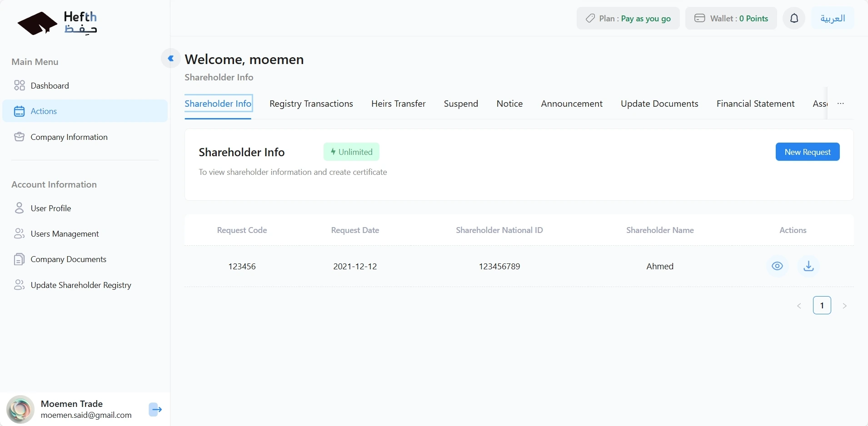Viewport: 868px width, 426px height.
Task: Click the New Request button
Action: [x=807, y=152]
